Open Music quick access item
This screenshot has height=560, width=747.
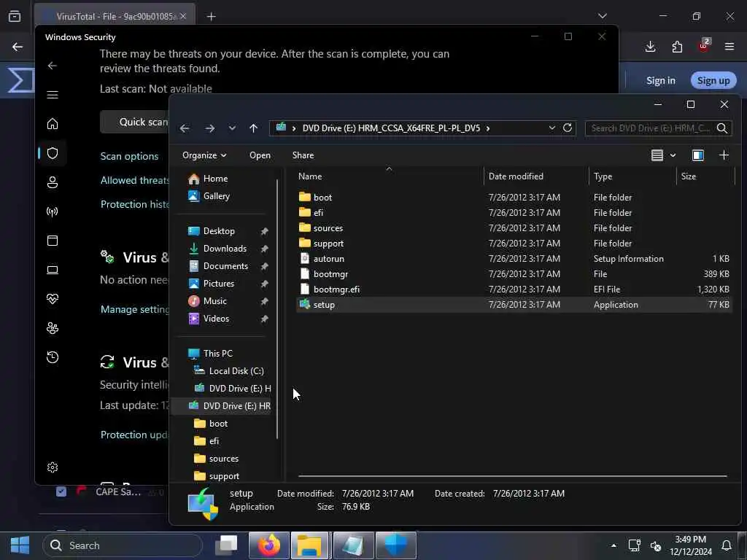coord(207,301)
